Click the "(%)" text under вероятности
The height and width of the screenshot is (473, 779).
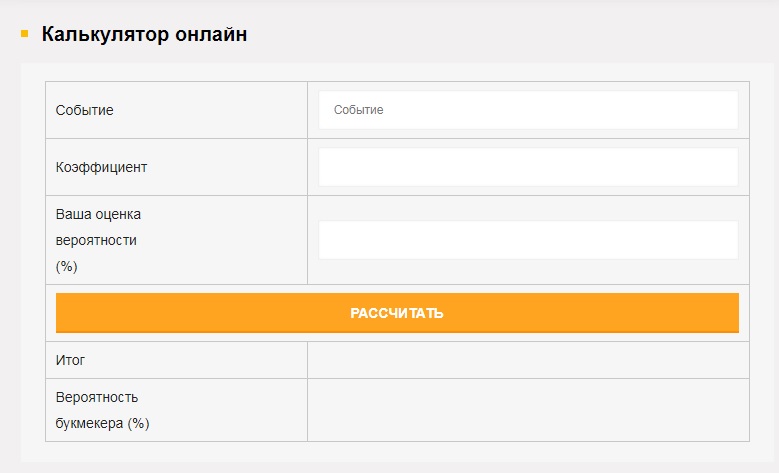[x=67, y=266]
